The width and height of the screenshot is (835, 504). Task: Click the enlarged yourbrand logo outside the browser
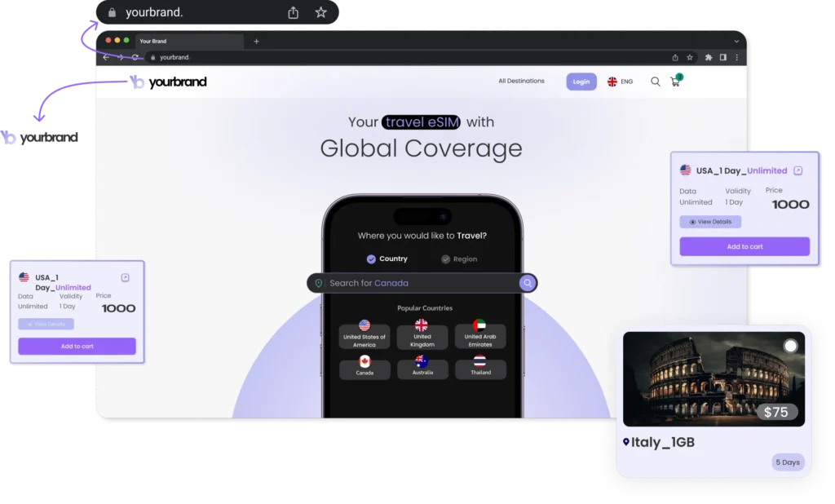coord(39,138)
